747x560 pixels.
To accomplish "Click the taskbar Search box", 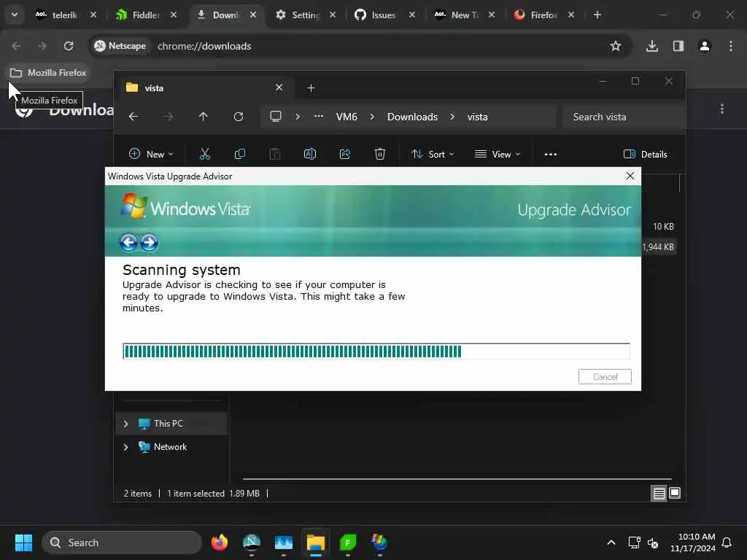I will [x=122, y=542].
